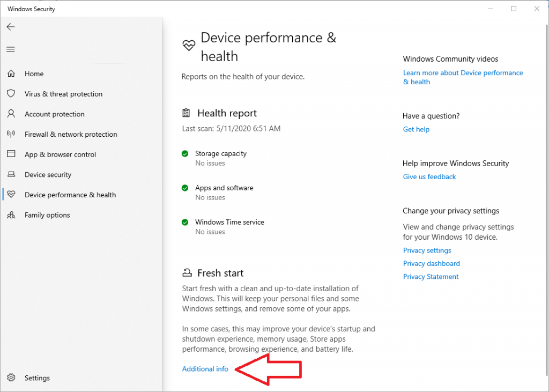
Task: Click Give us feedback link
Action: 429,176
